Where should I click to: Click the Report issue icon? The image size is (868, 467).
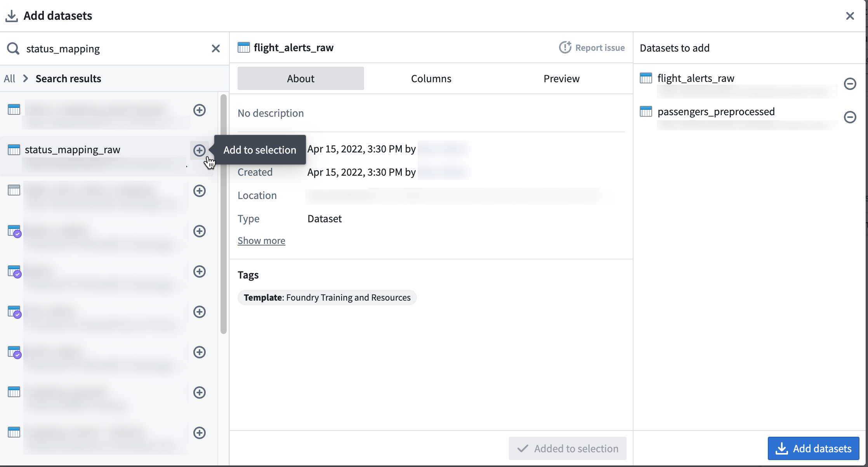coord(565,47)
